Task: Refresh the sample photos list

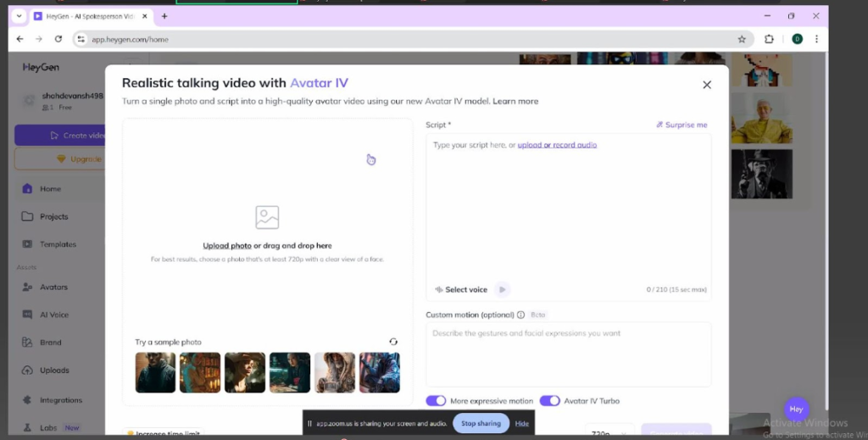Action: [x=393, y=342]
